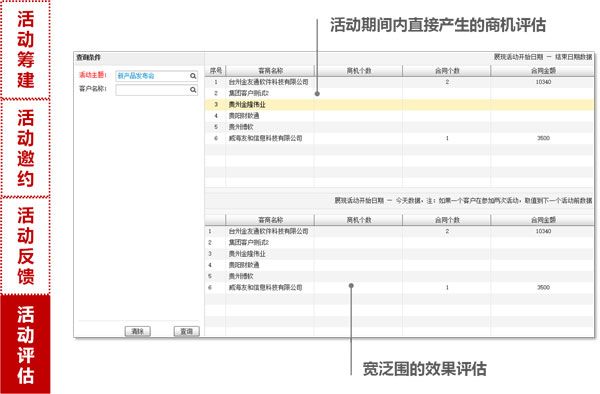Click amount 3500 in the 今天数据 table
The image size is (600, 394).
543,287
